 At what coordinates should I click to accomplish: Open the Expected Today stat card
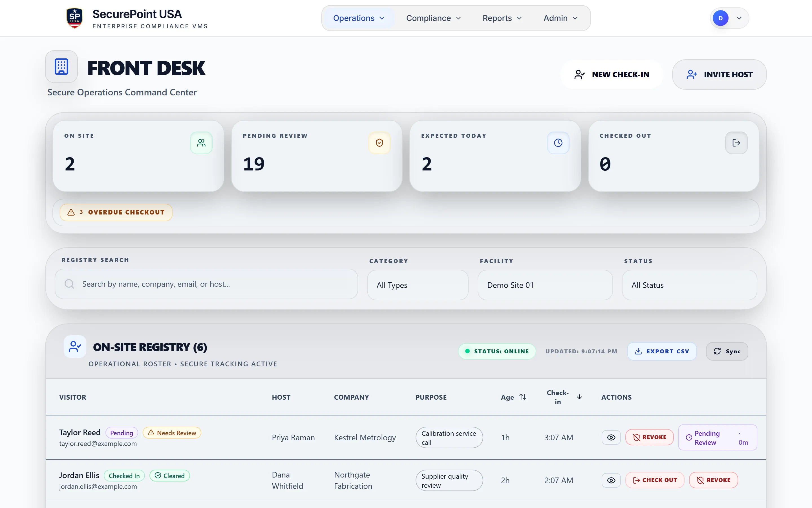pyautogui.click(x=495, y=156)
